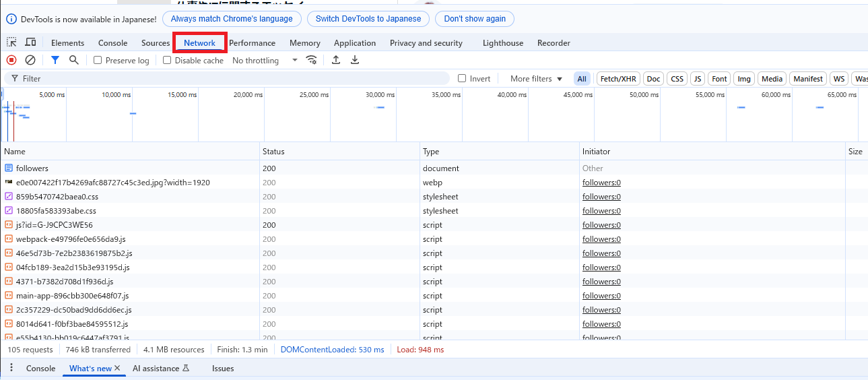Type in the Filter text field
Viewport: 868px width, 380px height.
(x=229, y=79)
